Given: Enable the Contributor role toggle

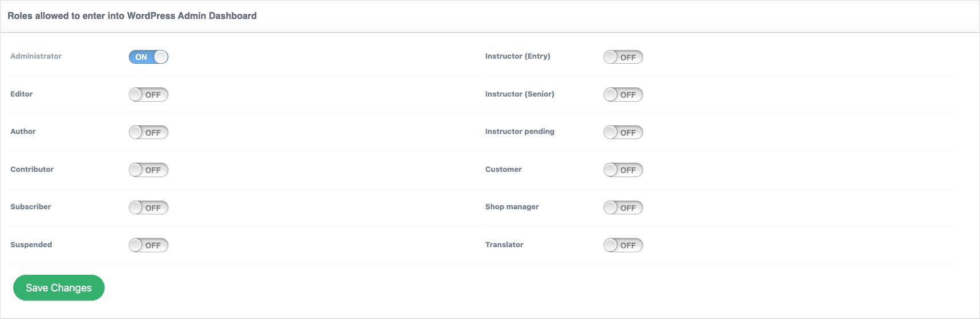Looking at the screenshot, I should tap(148, 170).
